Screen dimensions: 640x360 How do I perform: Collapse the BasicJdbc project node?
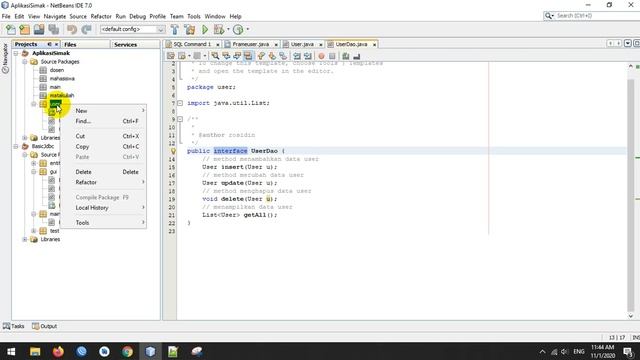pyautogui.click(x=16, y=146)
